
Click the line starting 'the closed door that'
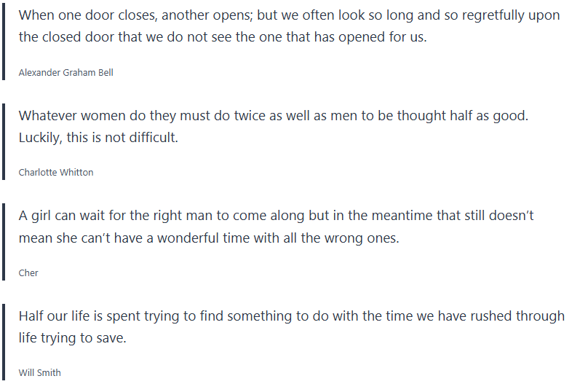222,37
